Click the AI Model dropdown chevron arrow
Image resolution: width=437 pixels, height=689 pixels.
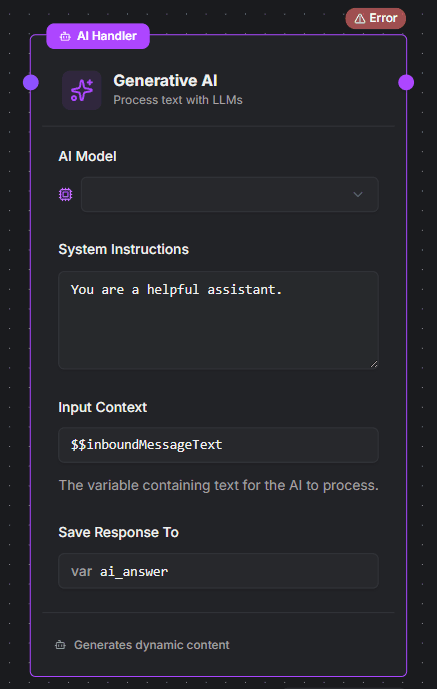point(358,194)
